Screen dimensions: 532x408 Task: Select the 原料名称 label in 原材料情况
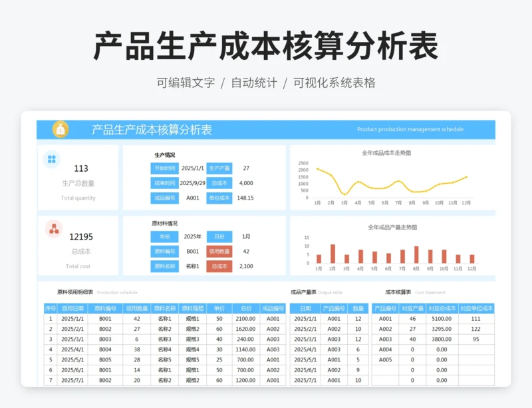164,266
